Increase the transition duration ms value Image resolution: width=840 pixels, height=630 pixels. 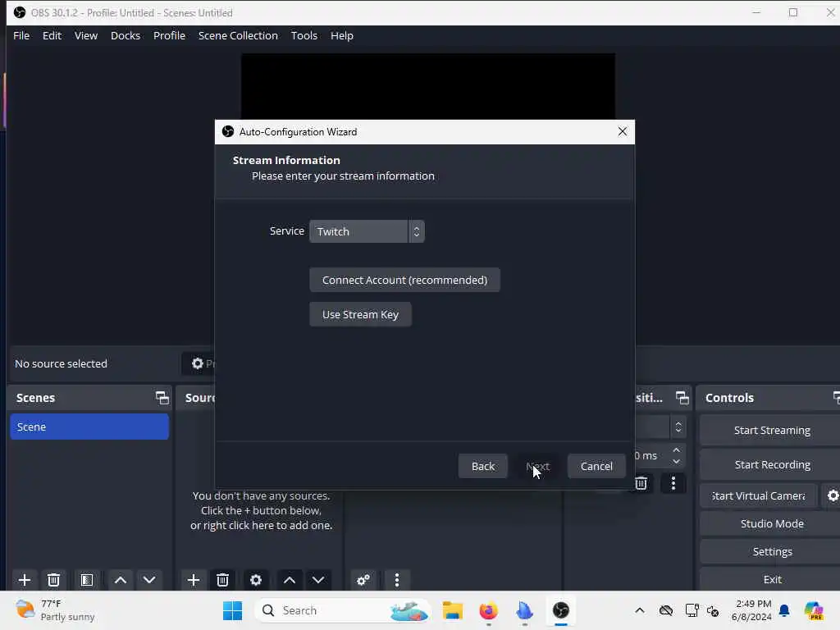(x=676, y=450)
